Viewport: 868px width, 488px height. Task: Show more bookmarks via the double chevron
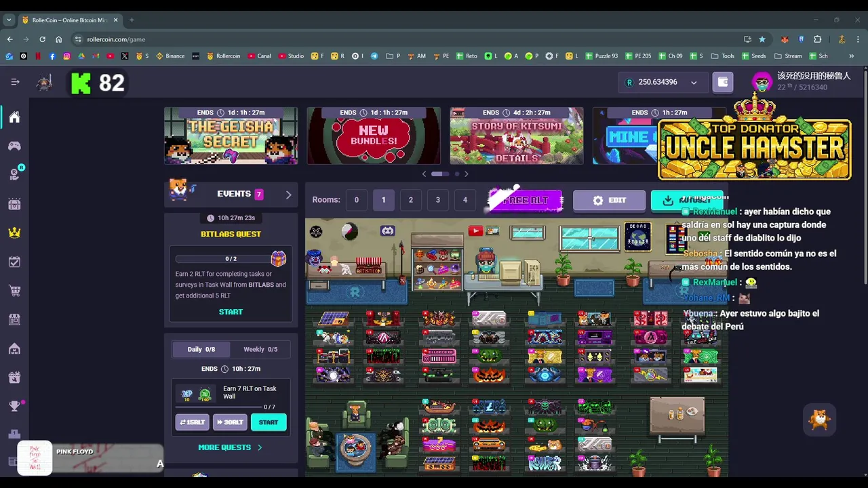[x=851, y=56]
